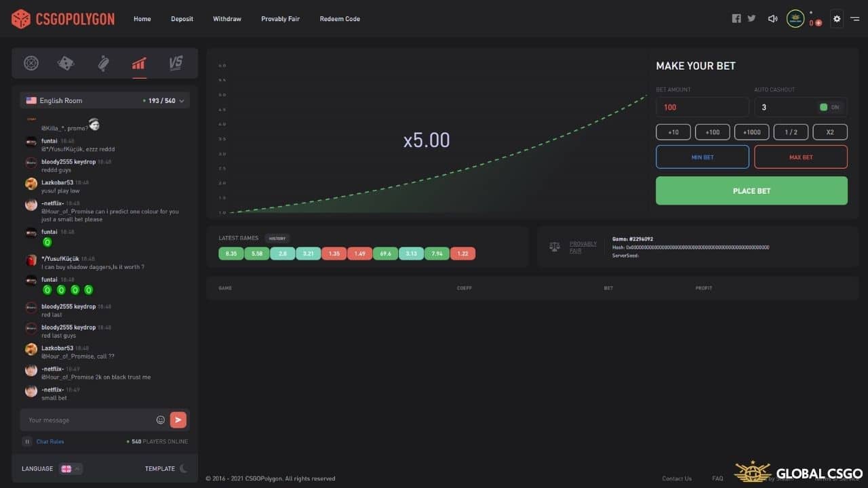
Task: Go to the Home menu
Action: click(x=142, y=19)
